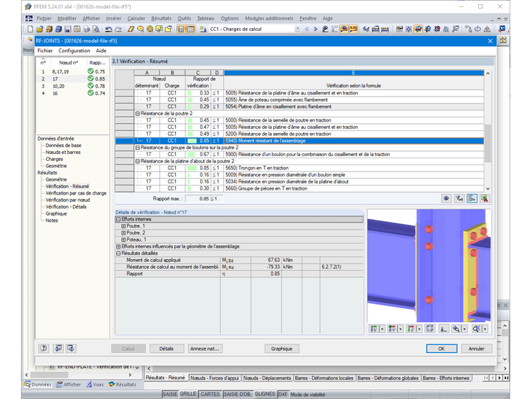The image size is (532, 399).
Task: Expand the Poteau, 1 node
Action: point(123,239)
